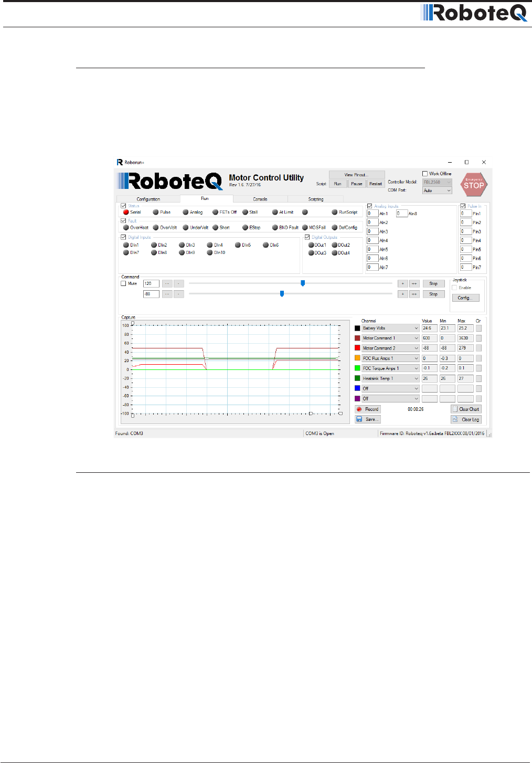
Task: Open the Battery Volts channel dropdown
Action: [390, 328]
